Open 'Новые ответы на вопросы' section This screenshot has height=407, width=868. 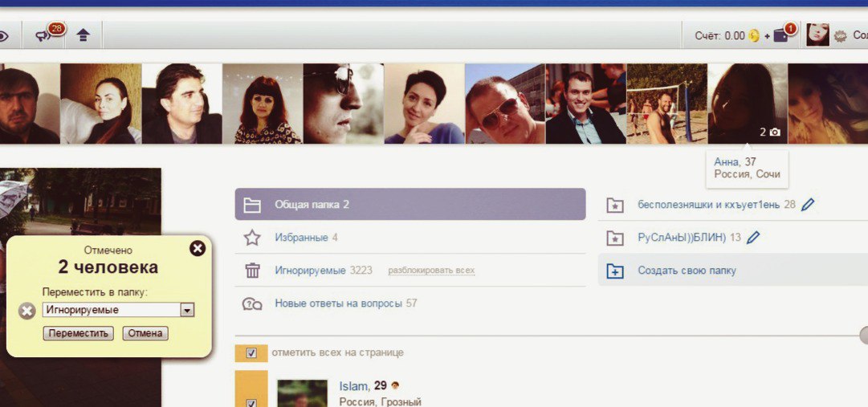[x=345, y=303]
